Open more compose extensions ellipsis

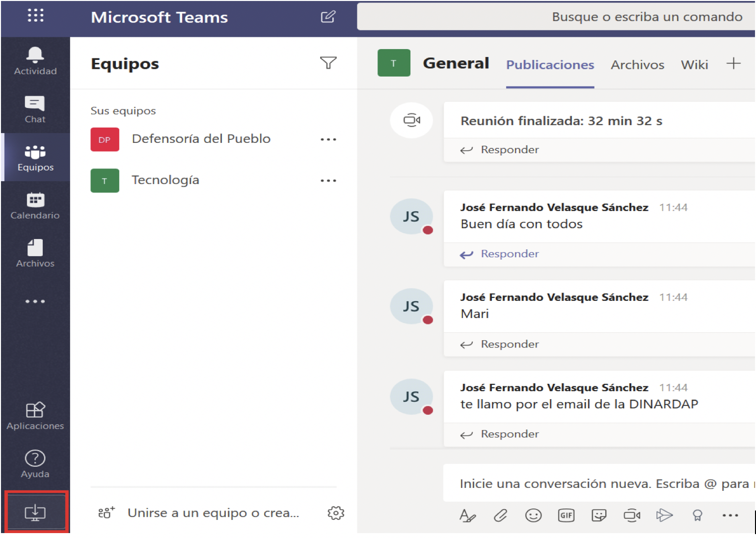click(730, 515)
